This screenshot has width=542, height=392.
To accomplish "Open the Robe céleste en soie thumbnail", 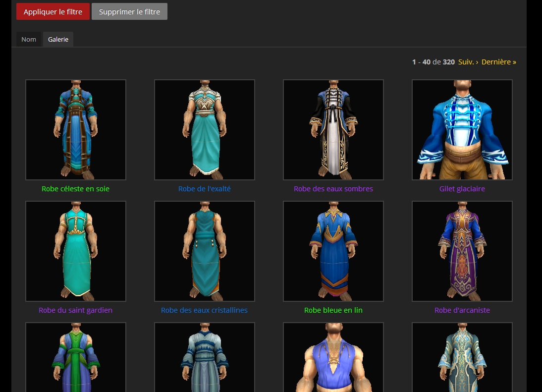I will (76, 130).
